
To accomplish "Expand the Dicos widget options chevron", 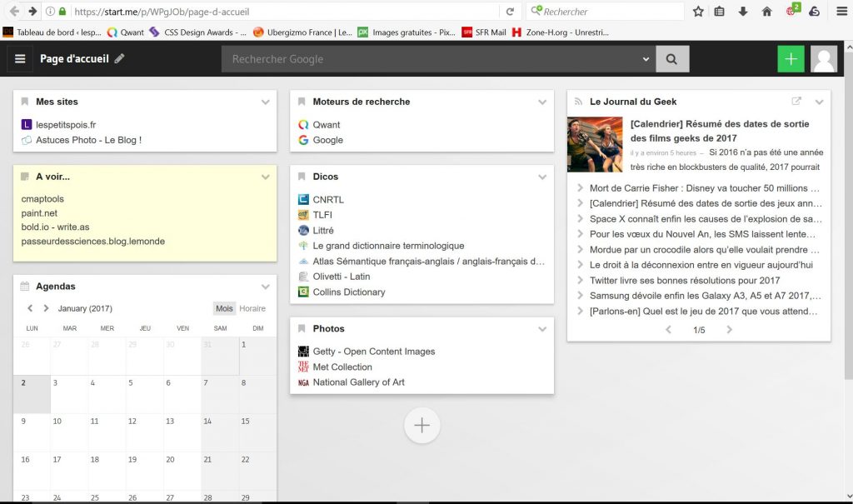I will (x=542, y=177).
